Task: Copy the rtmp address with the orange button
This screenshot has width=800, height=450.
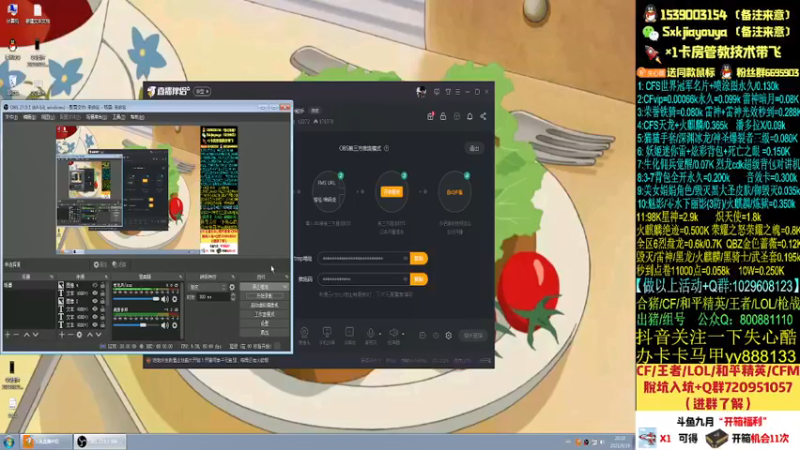Action: click(419, 259)
